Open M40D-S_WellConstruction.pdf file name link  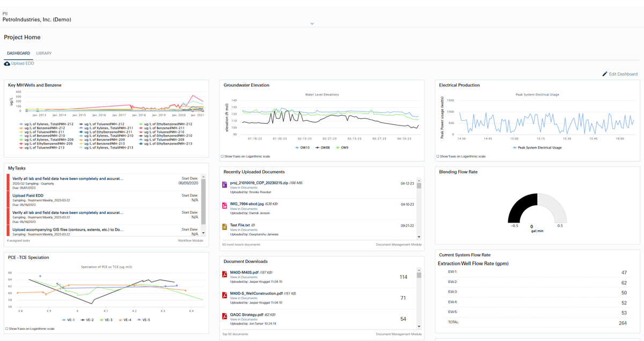pyautogui.click(x=257, y=293)
